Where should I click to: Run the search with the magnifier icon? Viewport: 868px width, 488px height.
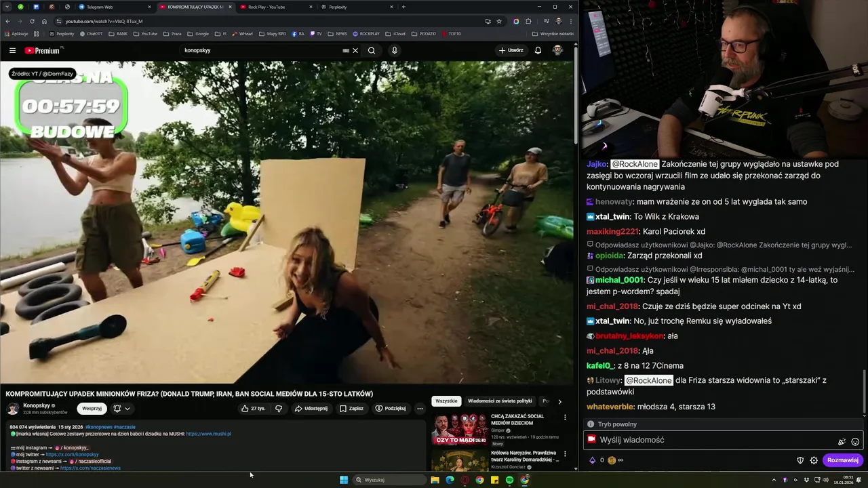[372, 50]
